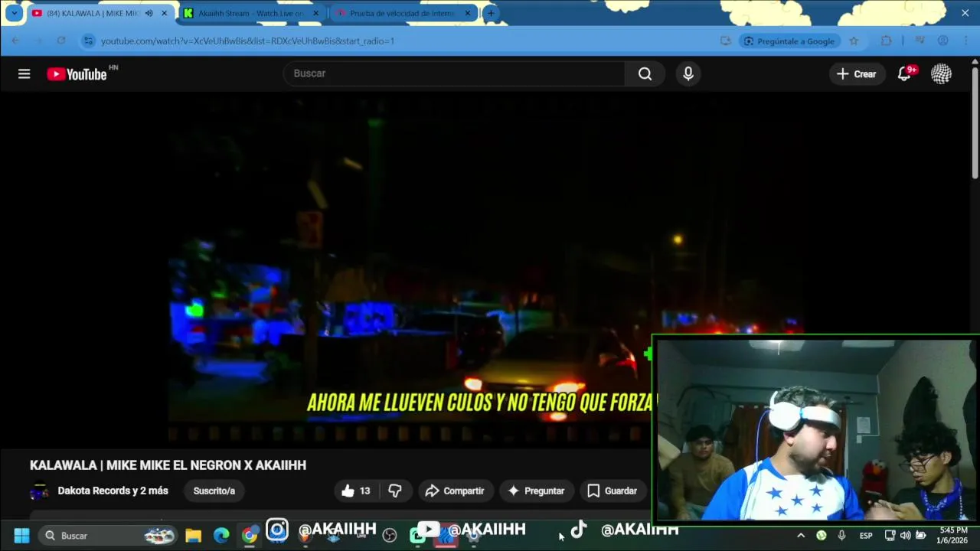Viewport: 980px width, 551px height.
Task: Expand the tab search dropdown arrow
Action: click(x=14, y=13)
